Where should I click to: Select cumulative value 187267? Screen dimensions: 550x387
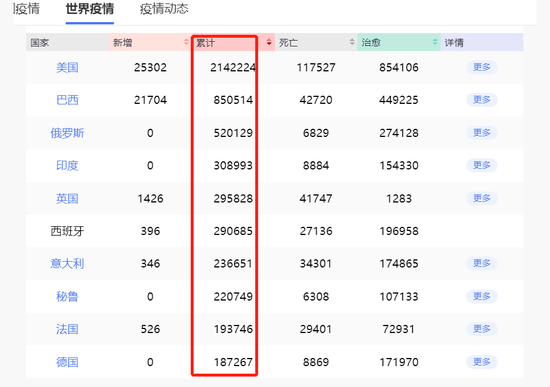point(233,362)
